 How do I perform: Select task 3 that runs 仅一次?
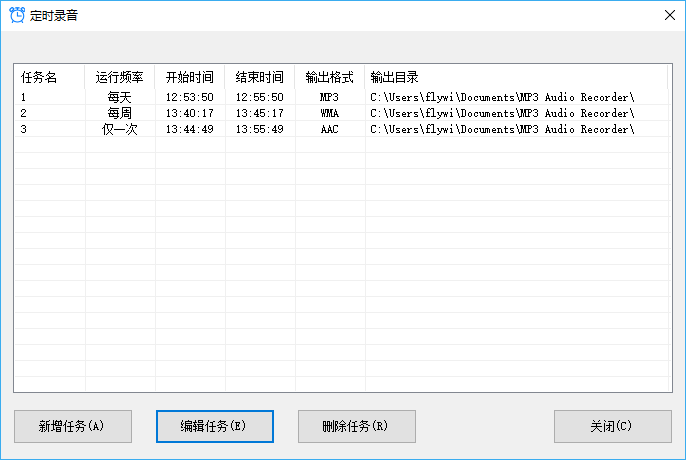point(120,129)
